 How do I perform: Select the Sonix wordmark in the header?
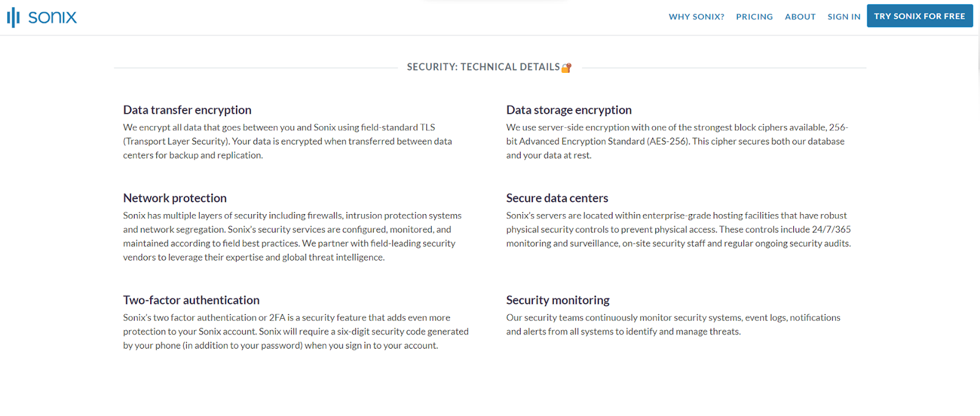pyautogui.click(x=52, y=17)
